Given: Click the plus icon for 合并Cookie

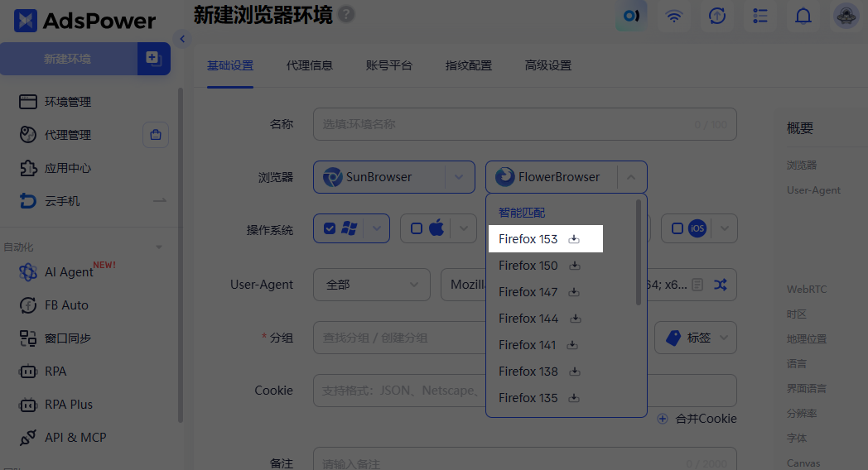Looking at the screenshot, I should point(662,419).
